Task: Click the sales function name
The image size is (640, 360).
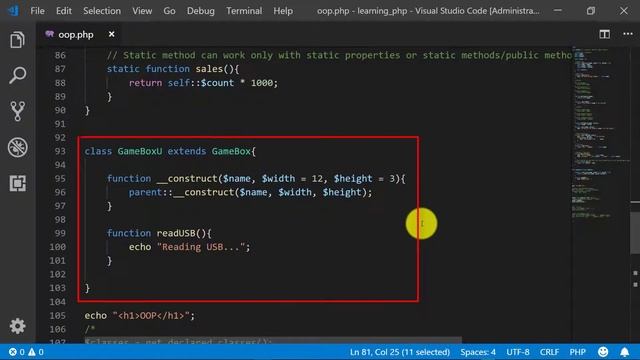Action: (x=209, y=69)
